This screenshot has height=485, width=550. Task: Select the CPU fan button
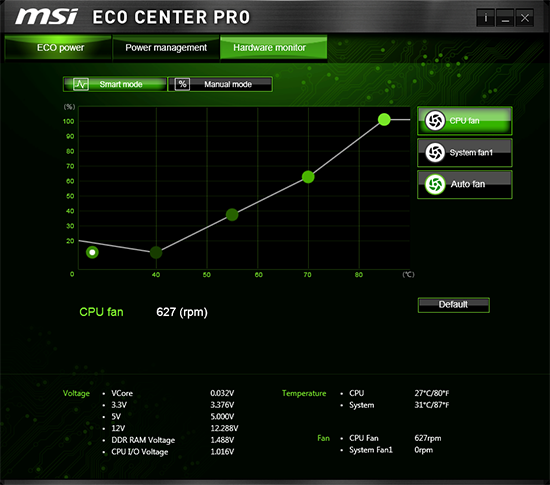coord(464,121)
